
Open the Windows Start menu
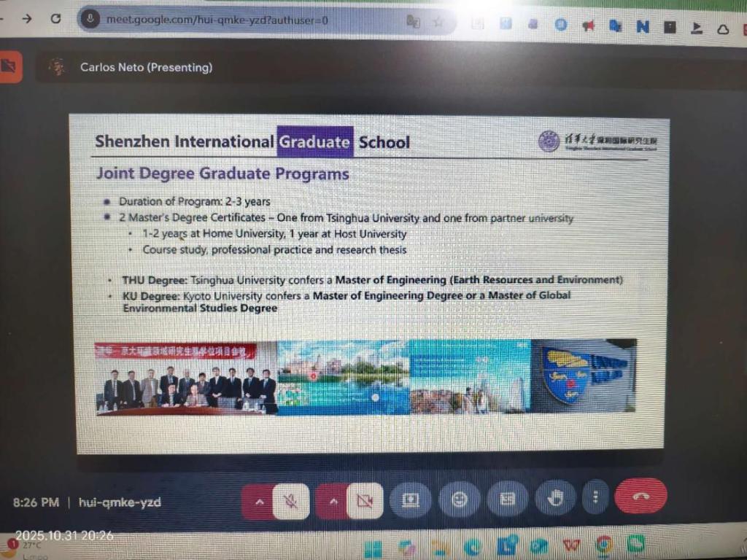[x=373, y=547]
